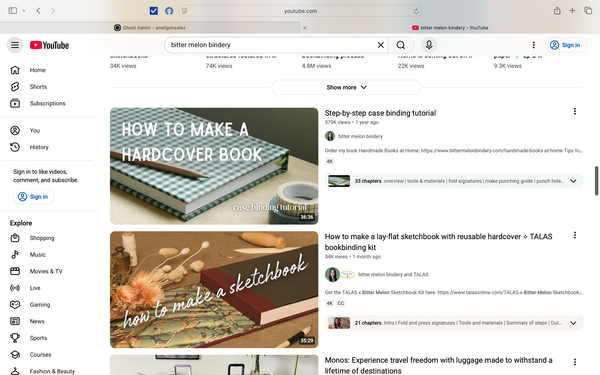Click bitter melon bindery channel avatar on case binding video
Image resolution: width=600 pixels, height=375 pixels.
tap(330, 136)
